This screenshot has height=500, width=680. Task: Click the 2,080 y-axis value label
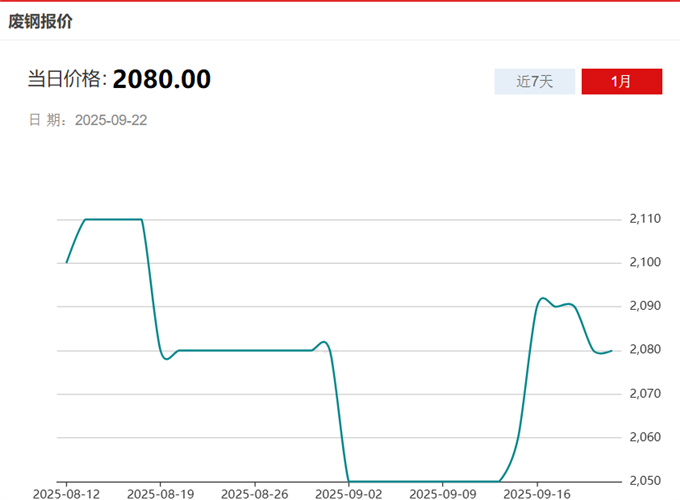tap(646, 349)
